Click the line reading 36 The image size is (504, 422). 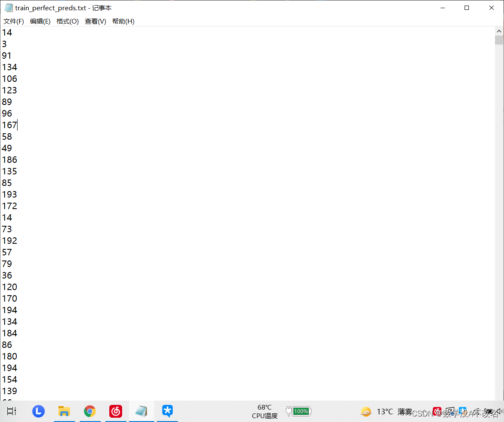click(x=7, y=275)
